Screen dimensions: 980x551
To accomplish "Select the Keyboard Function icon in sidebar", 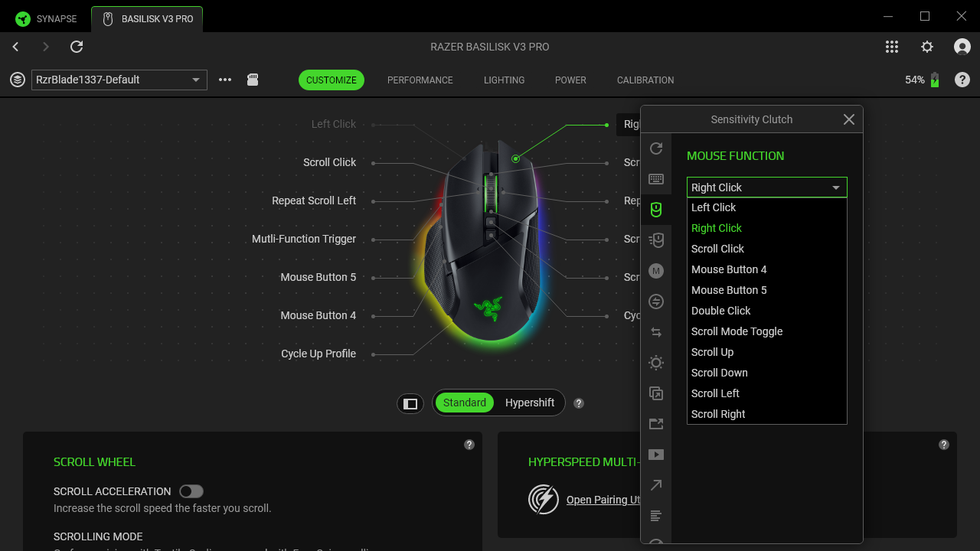I will [655, 179].
